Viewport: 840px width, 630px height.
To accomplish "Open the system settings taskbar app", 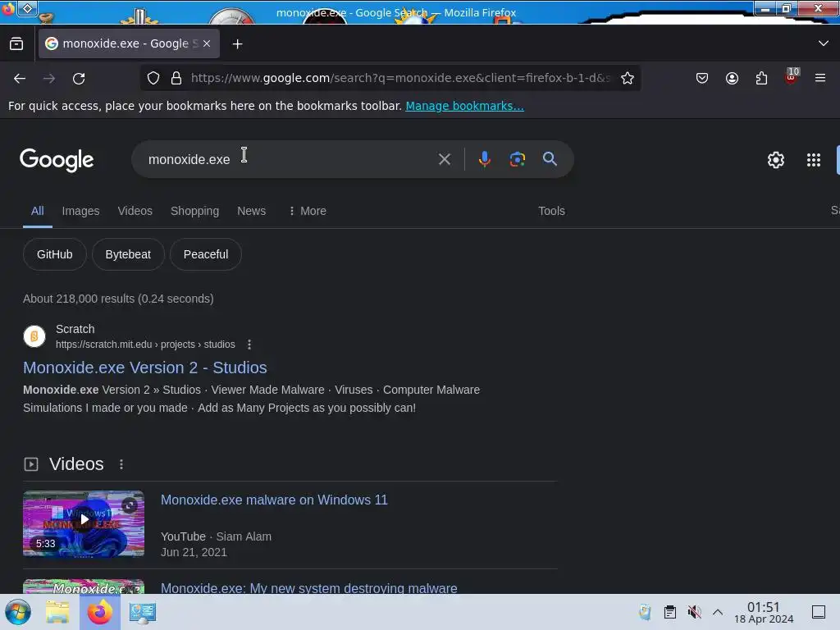I will (143, 612).
